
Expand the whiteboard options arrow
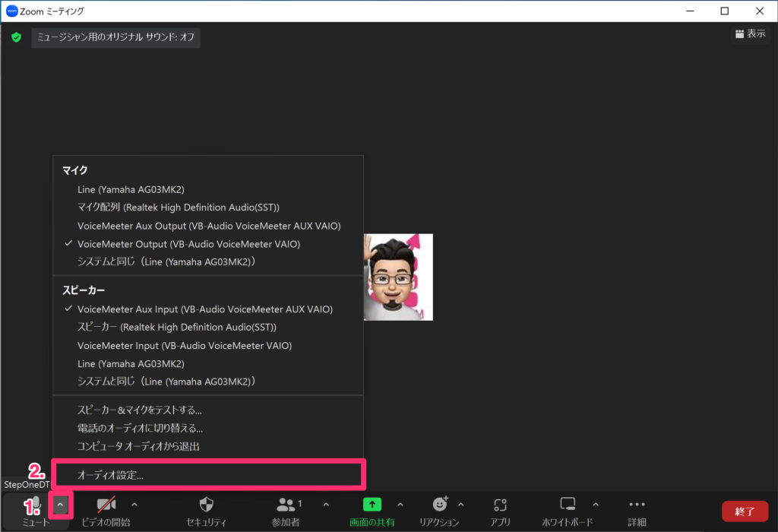[x=596, y=505]
